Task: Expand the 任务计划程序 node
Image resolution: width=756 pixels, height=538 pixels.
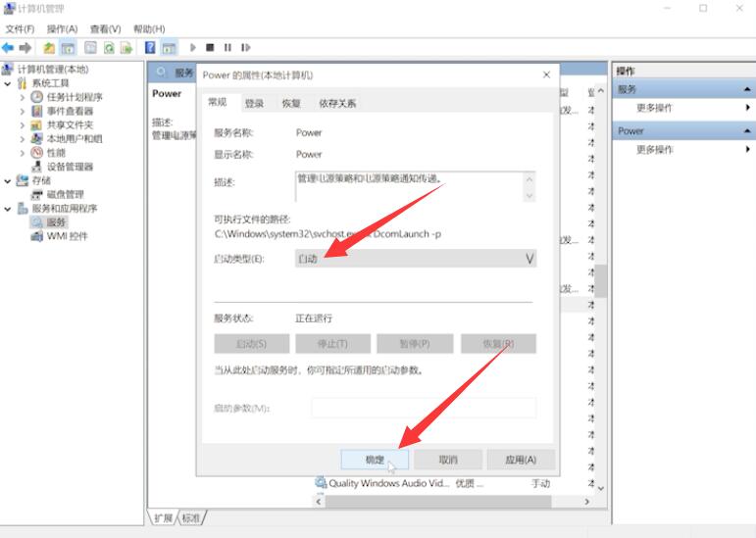Action: coord(23,97)
